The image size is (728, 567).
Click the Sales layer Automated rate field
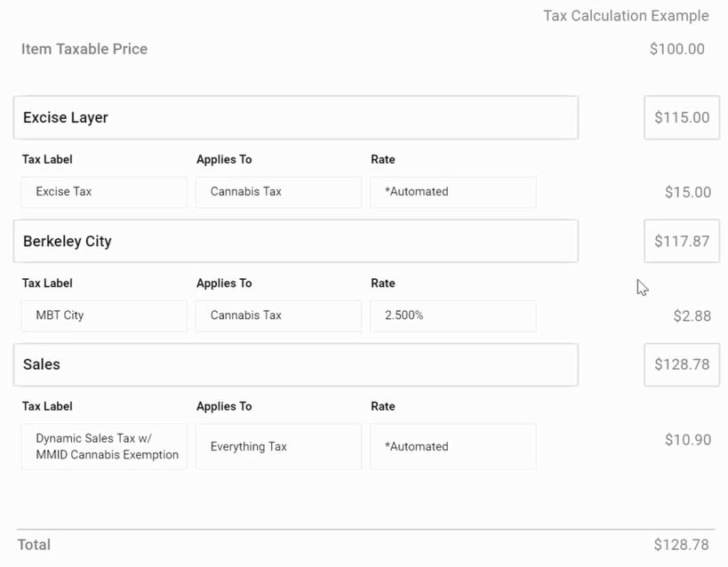pyautogui.click(x=453, y=446)
